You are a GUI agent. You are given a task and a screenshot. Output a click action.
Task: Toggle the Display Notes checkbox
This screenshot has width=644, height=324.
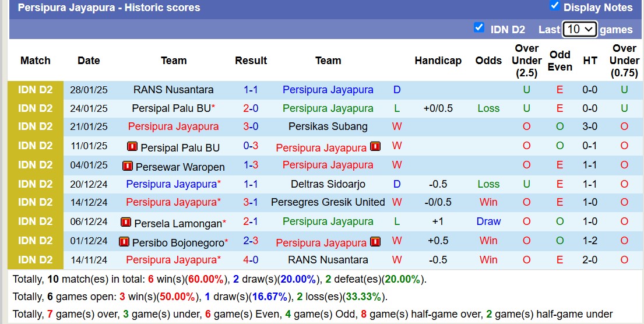click(x=554, y=6)
